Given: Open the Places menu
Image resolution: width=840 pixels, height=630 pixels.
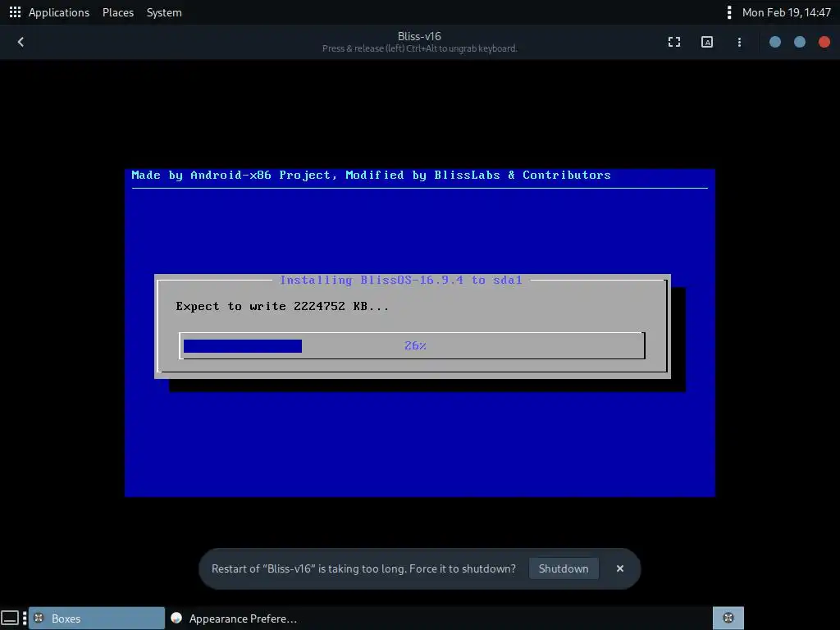Looking at the screenshot, I should point(118,12).
